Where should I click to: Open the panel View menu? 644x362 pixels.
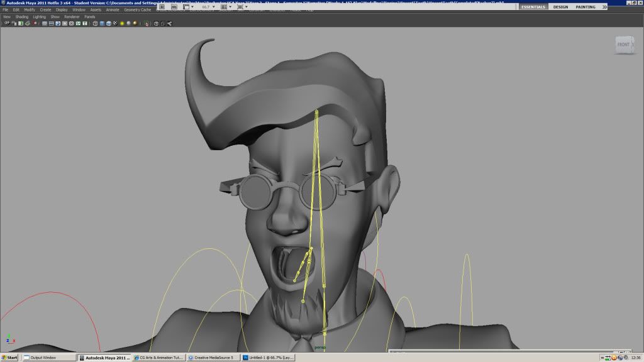click(6, 17)
